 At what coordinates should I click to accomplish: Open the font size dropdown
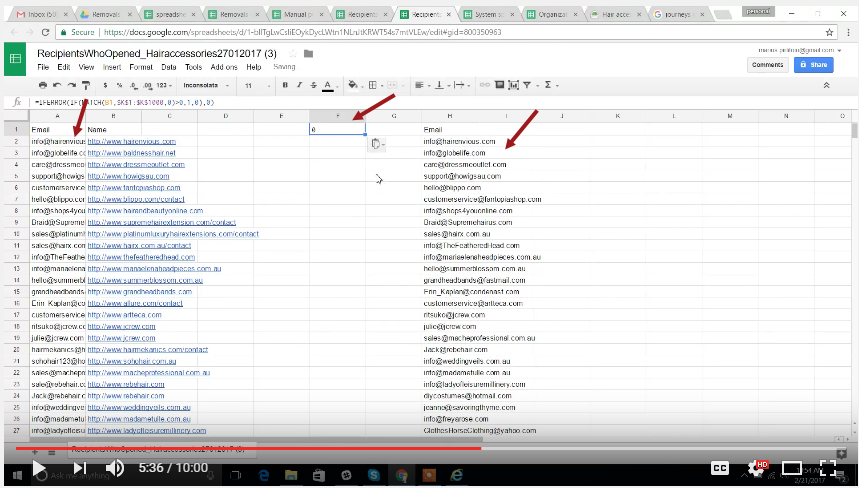click(255, 86)
